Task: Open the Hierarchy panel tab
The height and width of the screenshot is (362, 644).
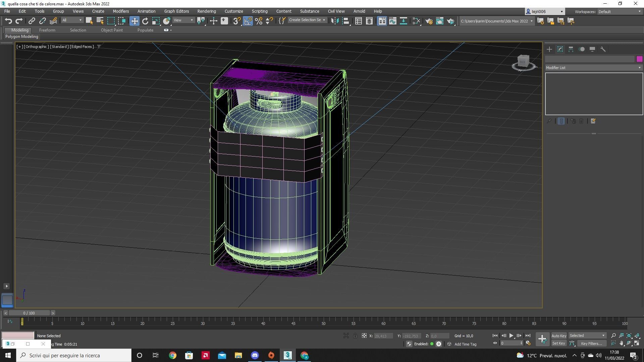Action: click(x=571, y=49)
